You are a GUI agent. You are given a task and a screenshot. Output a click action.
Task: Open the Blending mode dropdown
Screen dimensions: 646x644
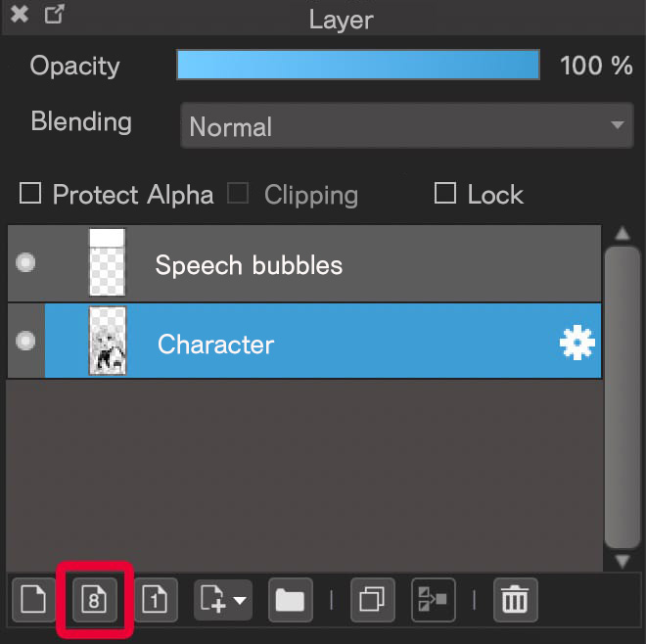click(407, 125)
